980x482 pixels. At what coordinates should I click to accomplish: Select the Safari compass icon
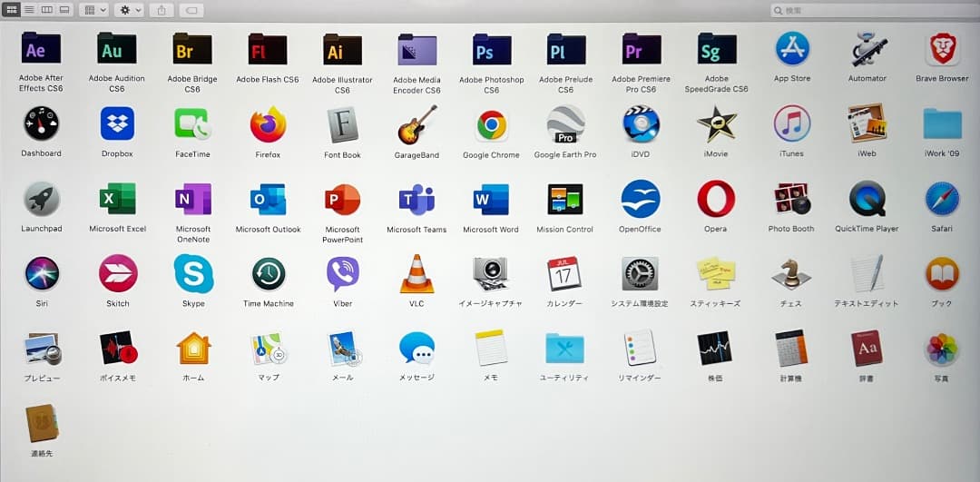tap(943, 199)
